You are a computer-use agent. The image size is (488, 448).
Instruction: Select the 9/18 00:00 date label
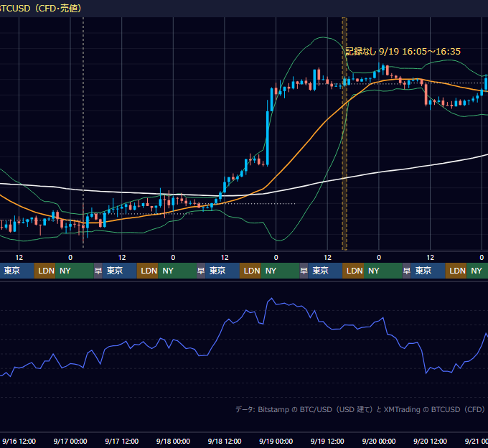coord(173,441)
